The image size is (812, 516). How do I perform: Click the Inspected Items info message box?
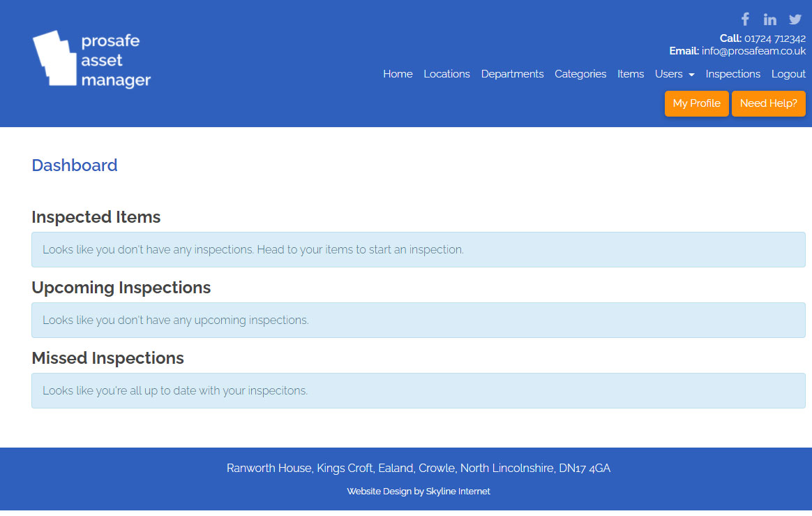pos(418,249)
